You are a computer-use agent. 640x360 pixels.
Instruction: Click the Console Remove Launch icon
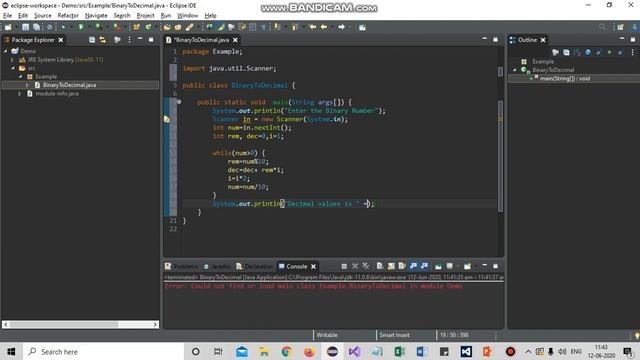(x=355, y=266)
